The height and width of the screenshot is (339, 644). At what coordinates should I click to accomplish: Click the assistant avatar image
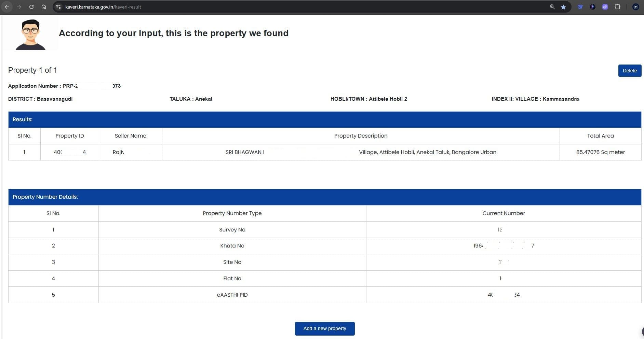(x=31, y=34)
